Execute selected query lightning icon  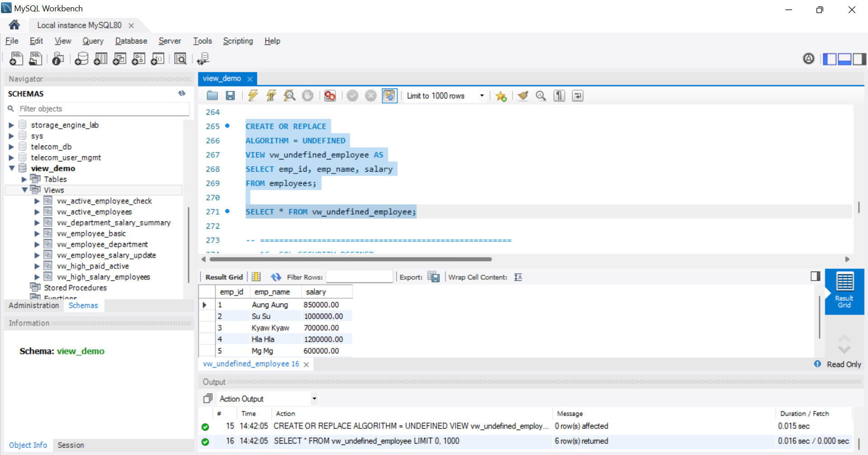coord(253,96)
